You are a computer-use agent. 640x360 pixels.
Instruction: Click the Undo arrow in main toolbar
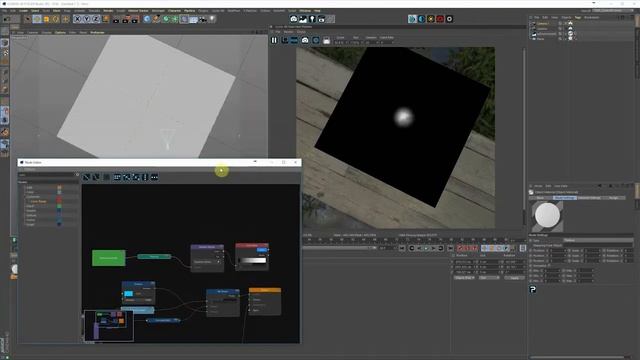pyautogui.click(x=7, y=19)
